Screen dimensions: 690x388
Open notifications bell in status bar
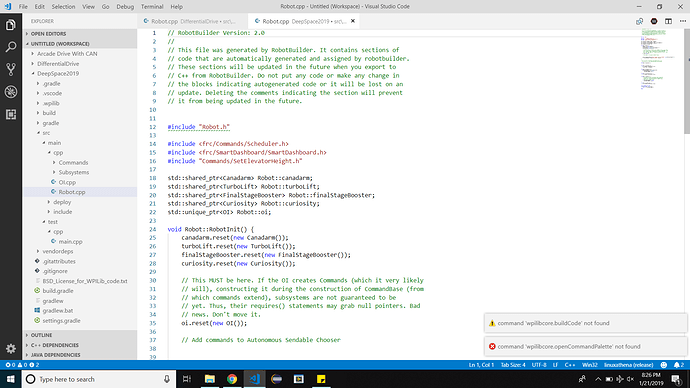[679, 365]
